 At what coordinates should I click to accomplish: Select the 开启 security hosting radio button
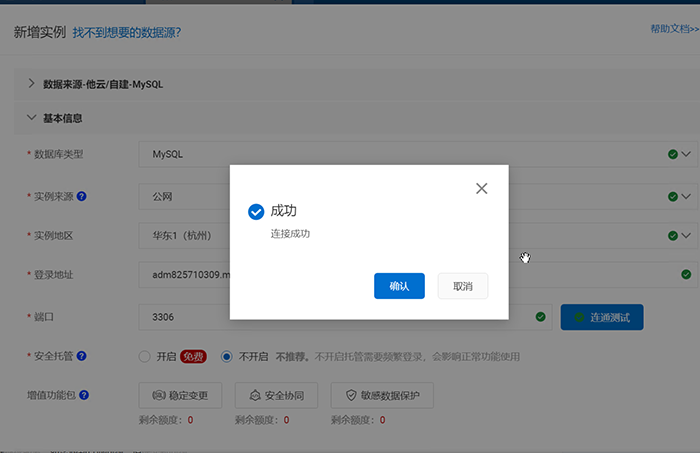144,356
